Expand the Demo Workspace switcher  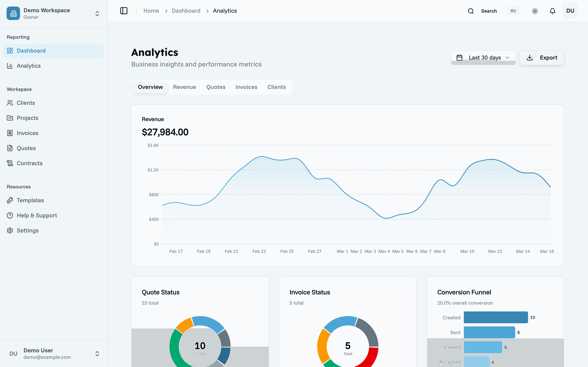coord(97,13)
